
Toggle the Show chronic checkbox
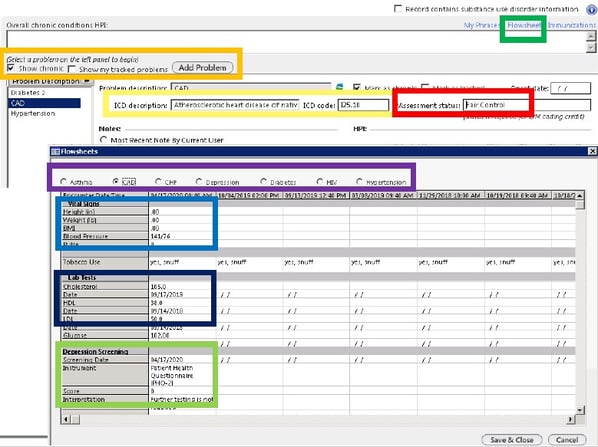(x=11, y=68)
